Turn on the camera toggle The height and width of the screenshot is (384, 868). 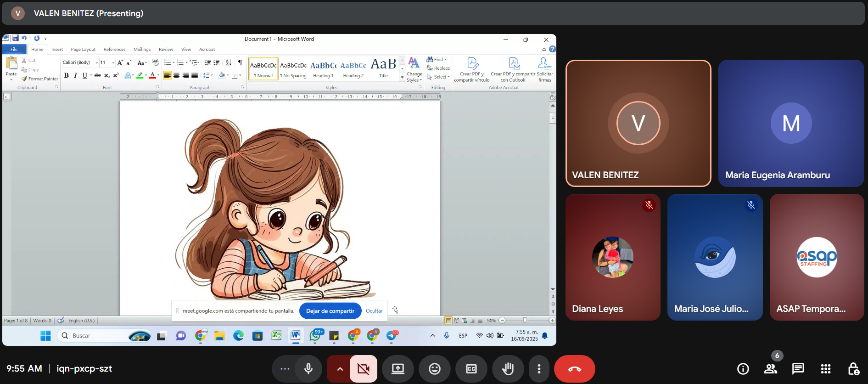pos(363,369)
